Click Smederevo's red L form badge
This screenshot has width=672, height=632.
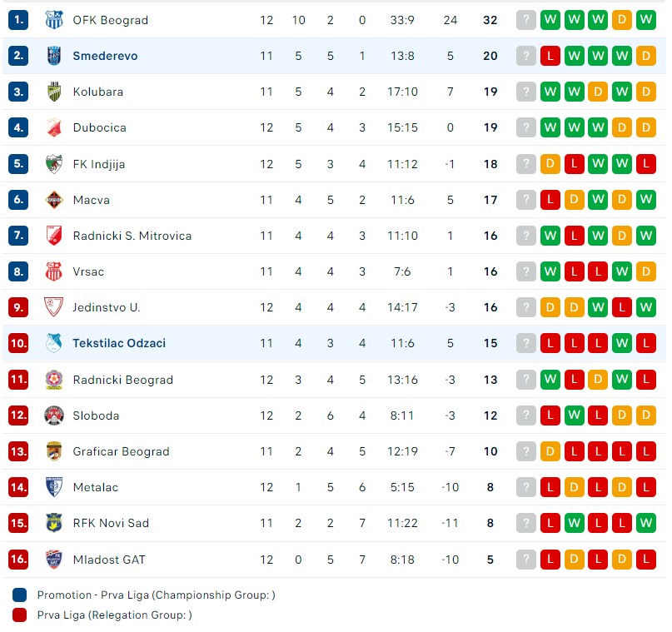(550, 56)
